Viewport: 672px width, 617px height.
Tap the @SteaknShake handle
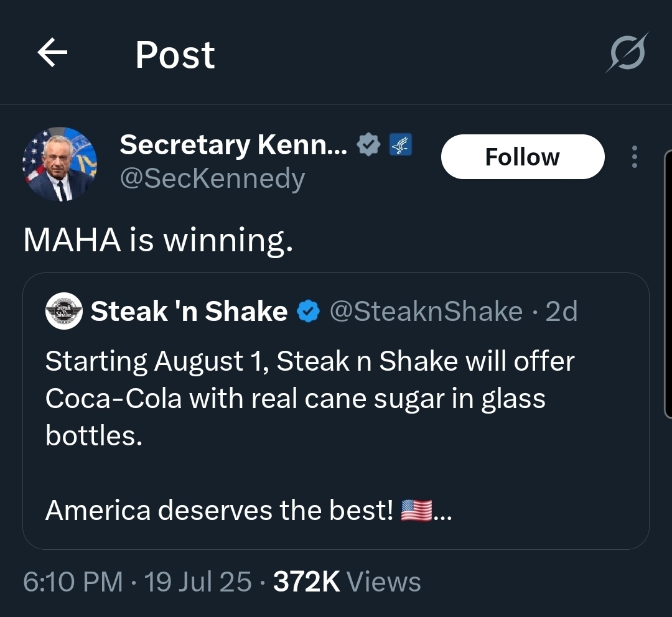(x=426, y=311)
